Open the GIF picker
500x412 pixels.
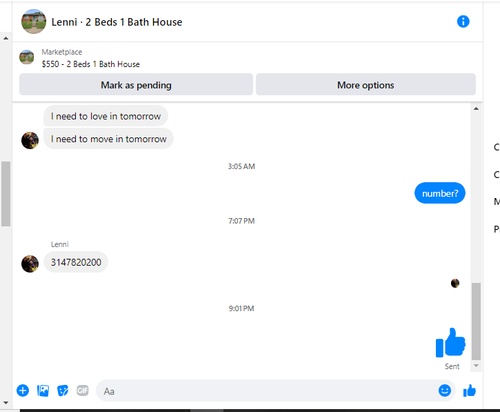[83, 390]
